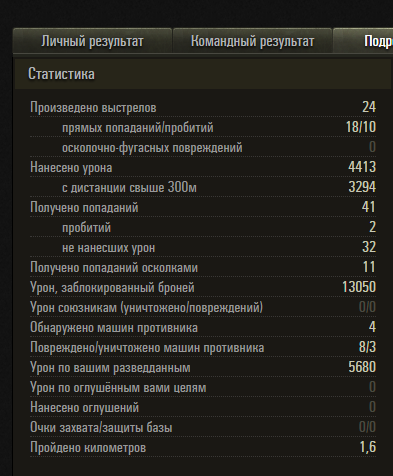Select the Нанесено урона label
The height and width of the screenshot is (476, 393).
(x=71, y=168)
